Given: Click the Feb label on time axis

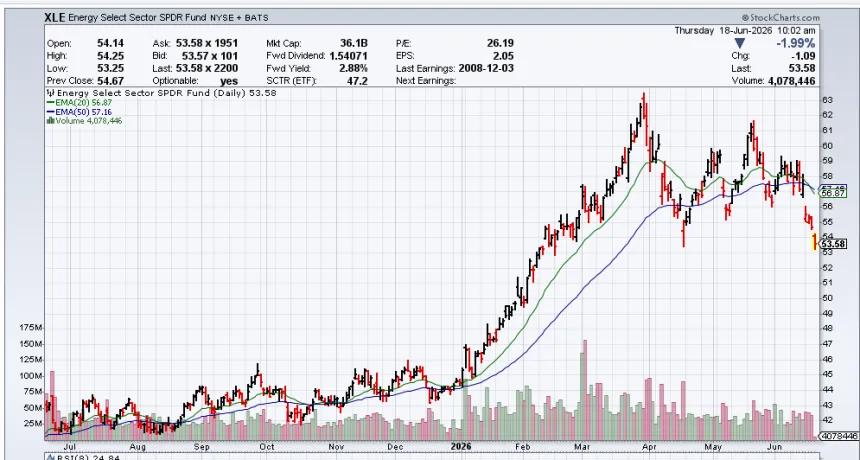Looking at the screenshot, I should pos(523,447).
